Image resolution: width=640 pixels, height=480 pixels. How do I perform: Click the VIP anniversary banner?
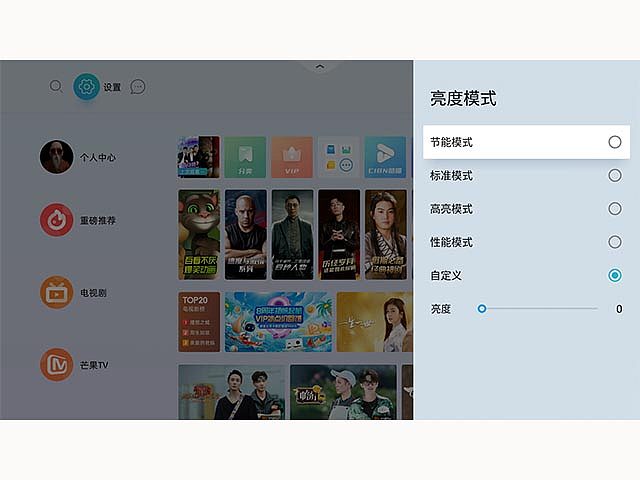(278, 322)
